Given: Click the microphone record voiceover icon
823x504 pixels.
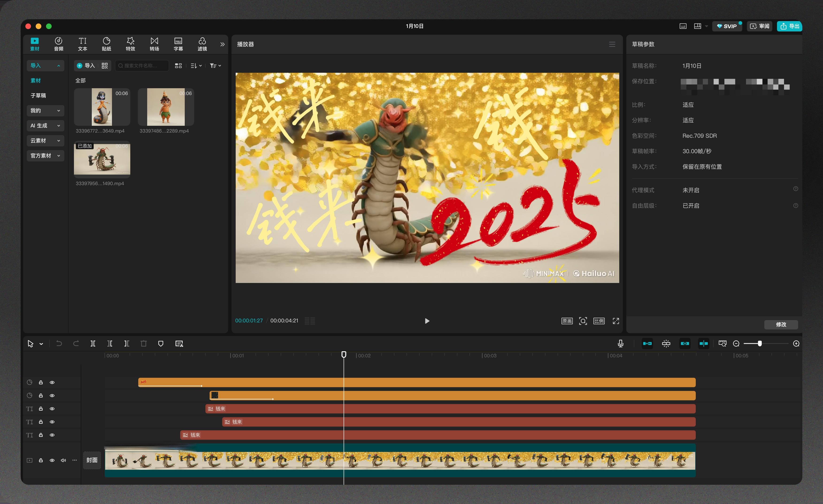Looking at the screenshot, I should (621, 344).
